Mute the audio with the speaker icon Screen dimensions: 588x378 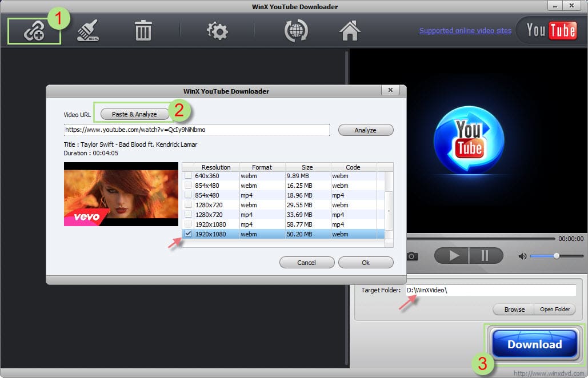coord(522,256)
